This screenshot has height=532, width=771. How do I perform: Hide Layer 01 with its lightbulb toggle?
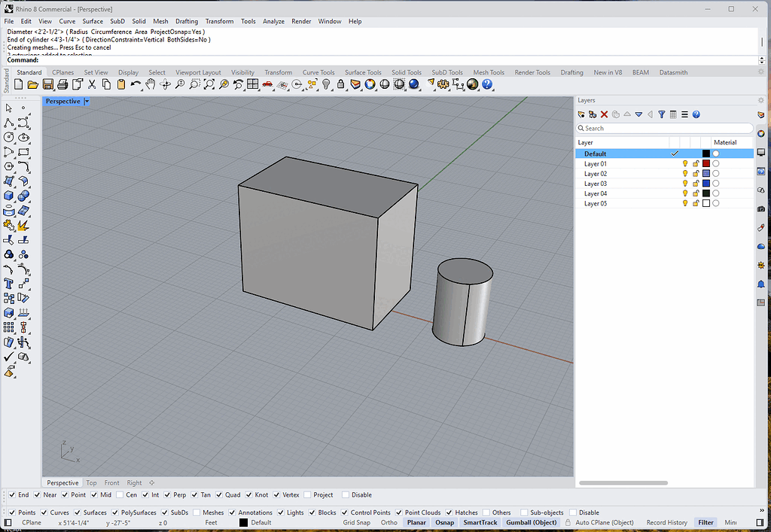[685, 163]
